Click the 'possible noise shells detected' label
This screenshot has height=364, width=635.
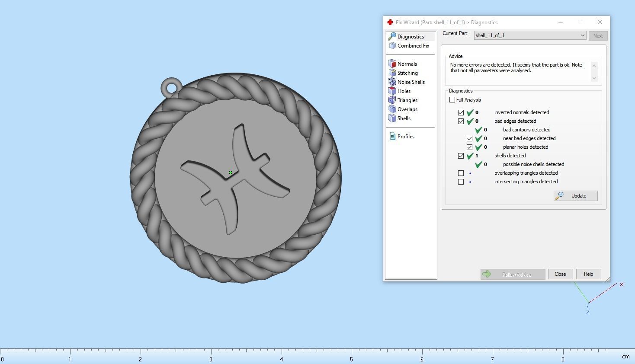[x=533, y=164]
